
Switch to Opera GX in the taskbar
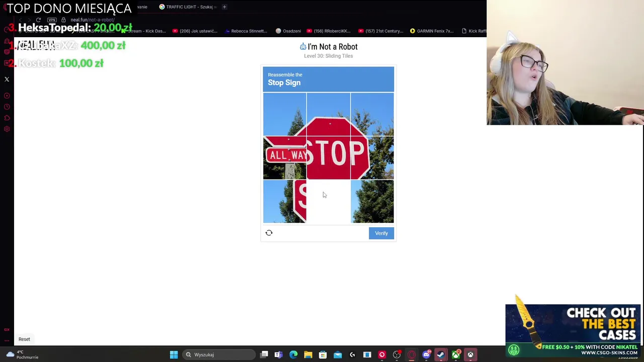coord(412,355)
